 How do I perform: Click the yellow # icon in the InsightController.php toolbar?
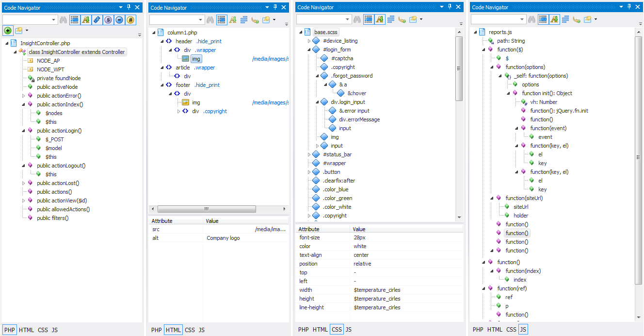click(x=130, y=20)
